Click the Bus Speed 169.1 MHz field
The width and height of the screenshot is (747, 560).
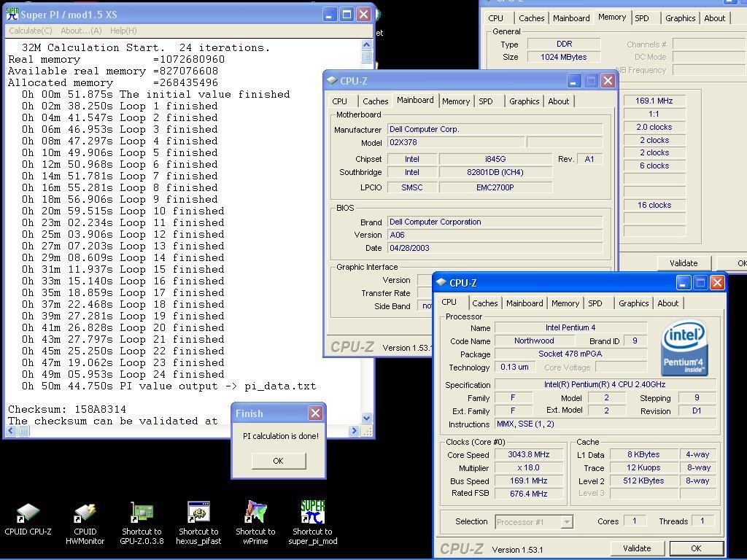click(x=528, y=481)
